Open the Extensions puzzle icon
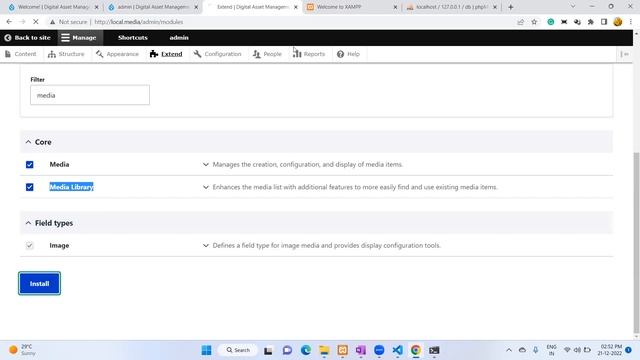This screenshot has width=640, height=360. point(591,22)
